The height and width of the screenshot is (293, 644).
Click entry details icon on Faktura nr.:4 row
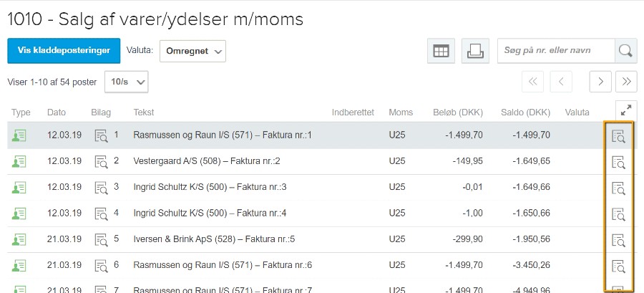click(x=618, y=214)
